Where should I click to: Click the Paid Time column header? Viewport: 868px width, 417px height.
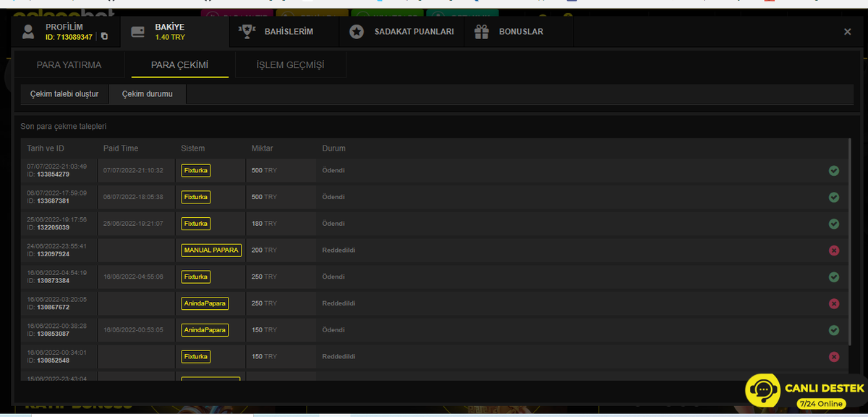[121, 148]
